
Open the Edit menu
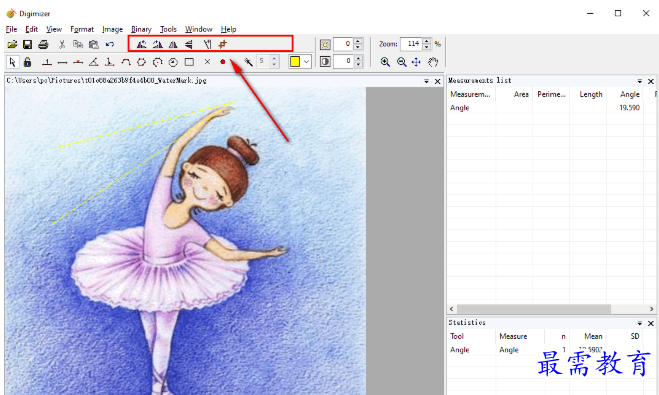click(x=32, y=29)
